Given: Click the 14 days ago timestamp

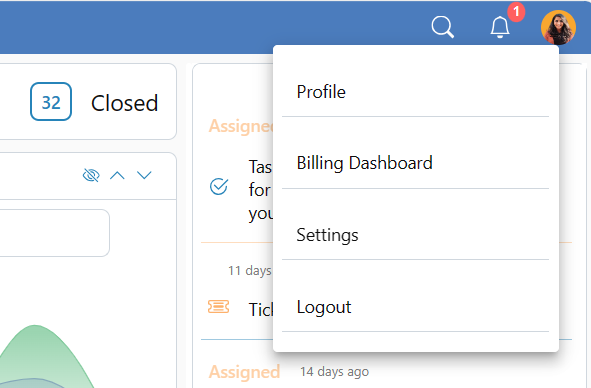Looking at the screenshot, I should (334, 372).
